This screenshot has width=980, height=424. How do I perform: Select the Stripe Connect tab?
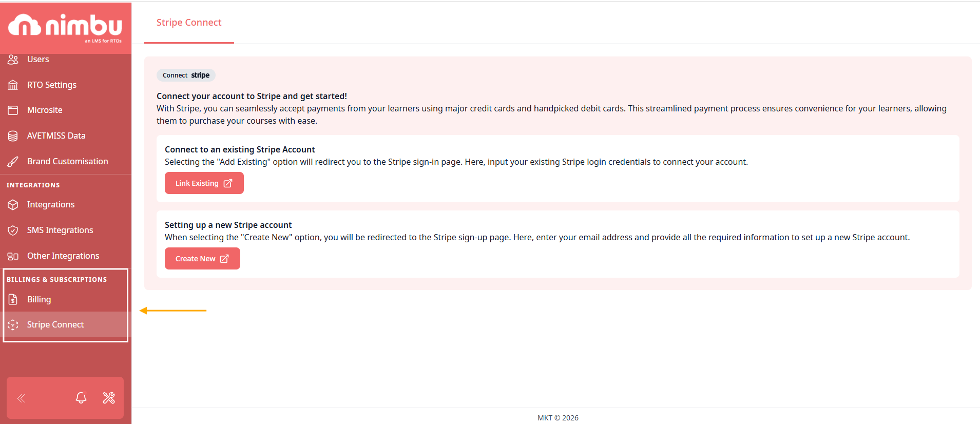tap(189, 23)
